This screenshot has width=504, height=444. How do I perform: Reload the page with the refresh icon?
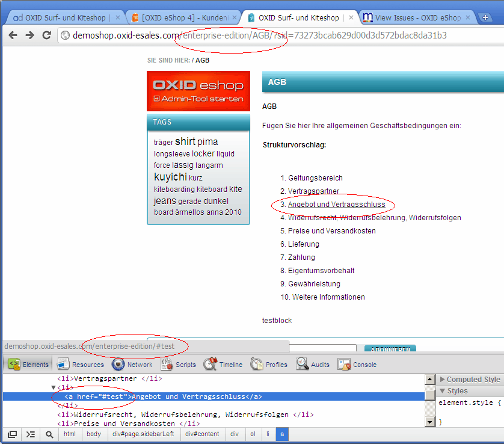[x=47, y=35]
